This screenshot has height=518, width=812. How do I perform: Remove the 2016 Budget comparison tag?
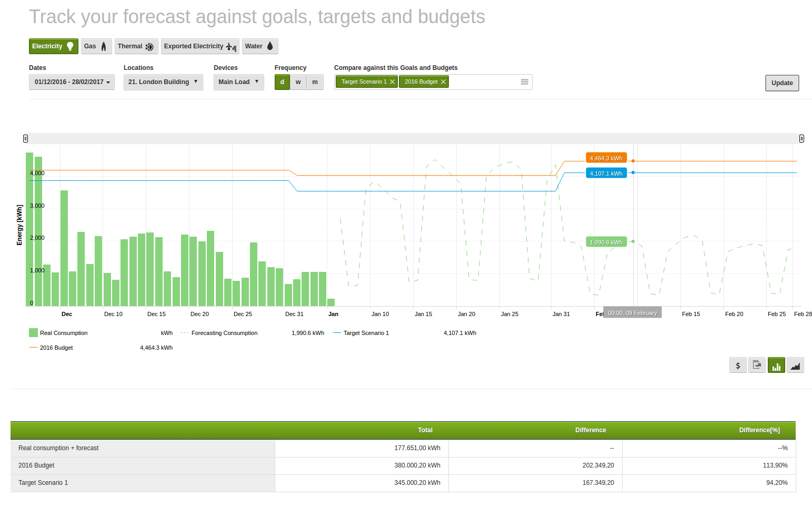click(444, 82)
